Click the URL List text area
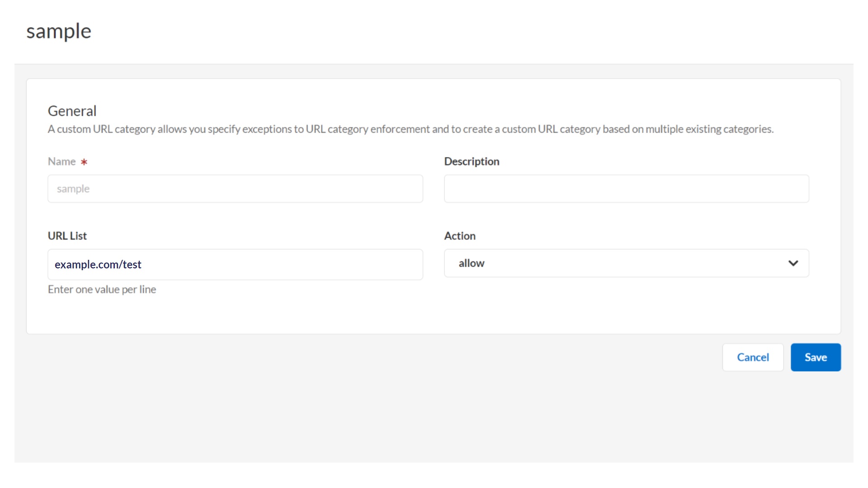The image size is (868, 488). tap(235, 264)
